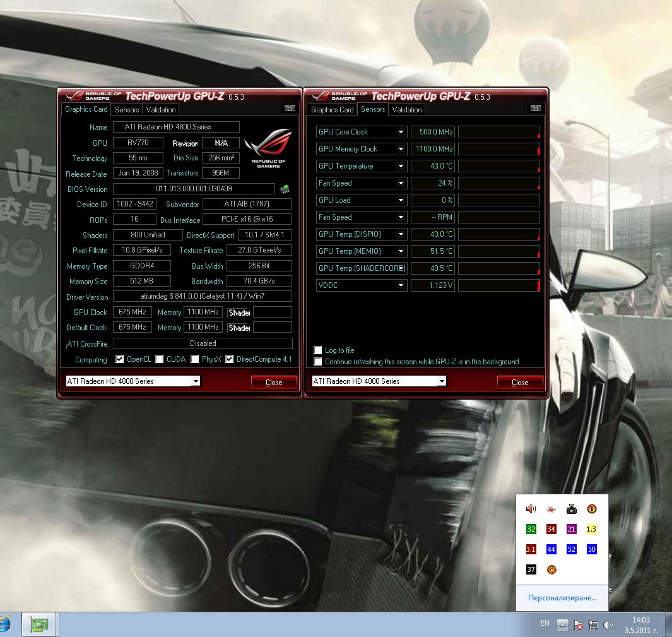
Task: Open the Fan Speed percent dropdown
Action: (x=401, y=183)
